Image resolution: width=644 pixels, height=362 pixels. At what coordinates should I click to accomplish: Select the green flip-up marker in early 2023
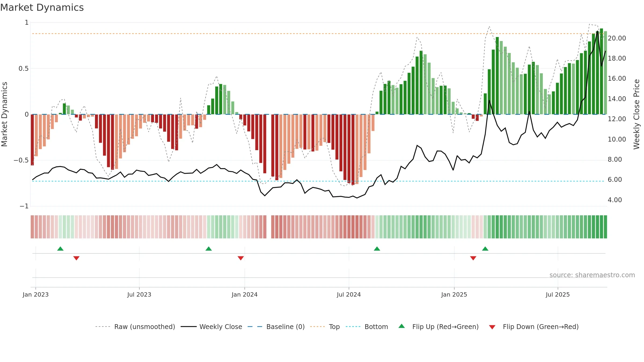[x=60, y=249]
